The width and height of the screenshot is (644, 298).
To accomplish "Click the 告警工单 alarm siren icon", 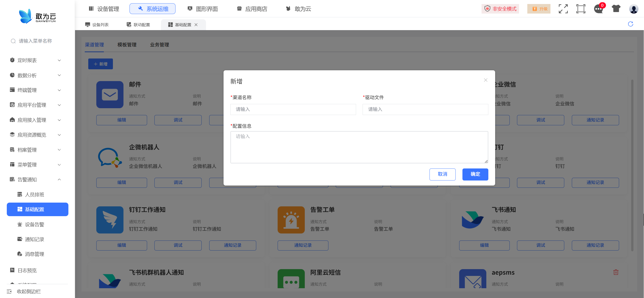I will tap(291, 220).
